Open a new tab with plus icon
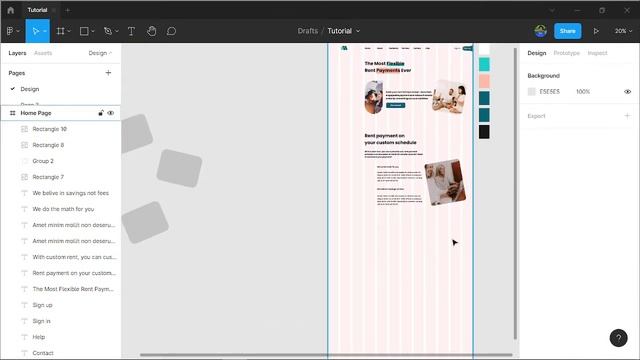The image size is (640, 360). click(x=67, y=10)
